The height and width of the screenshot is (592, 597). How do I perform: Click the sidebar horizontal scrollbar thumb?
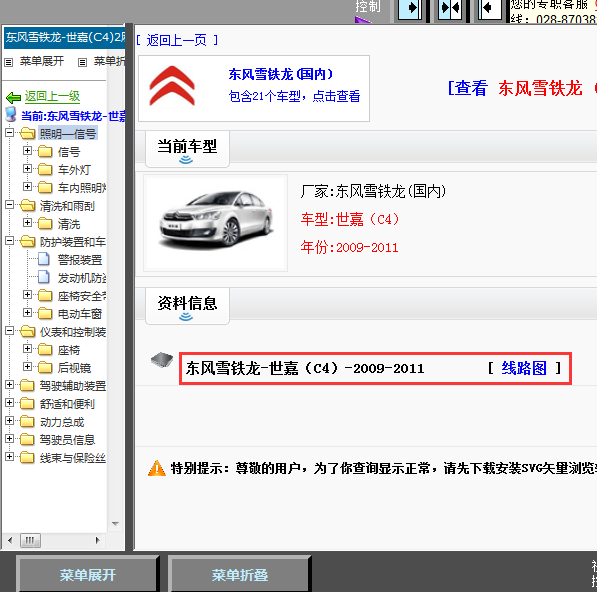(30, 540)
